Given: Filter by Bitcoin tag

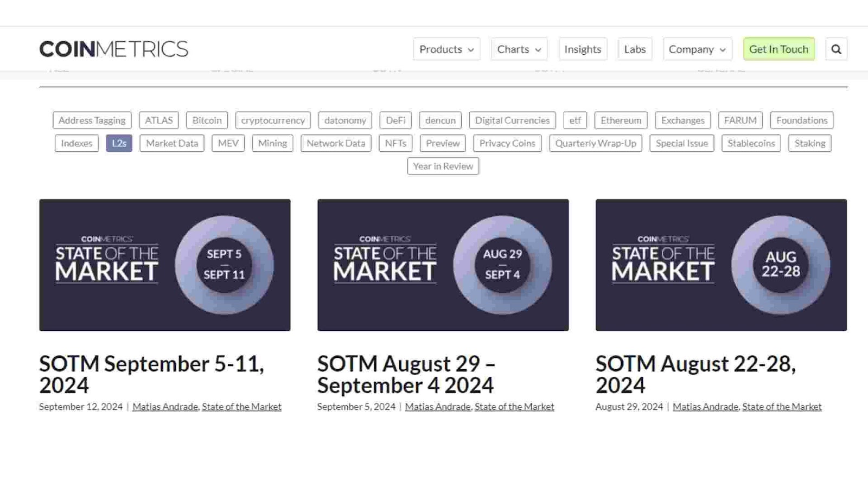Looking at the screenshot, I should pos(207,120).
